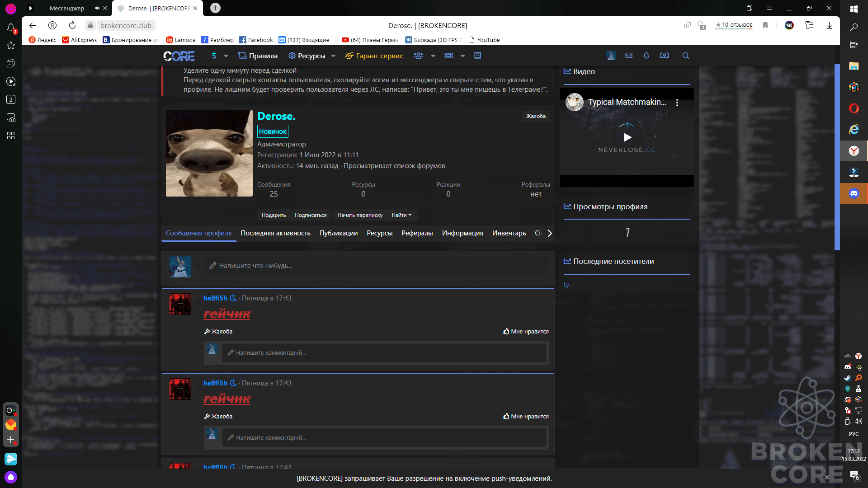
Task: Expand the dollar menu dropdown arrow
Action: 226,56
